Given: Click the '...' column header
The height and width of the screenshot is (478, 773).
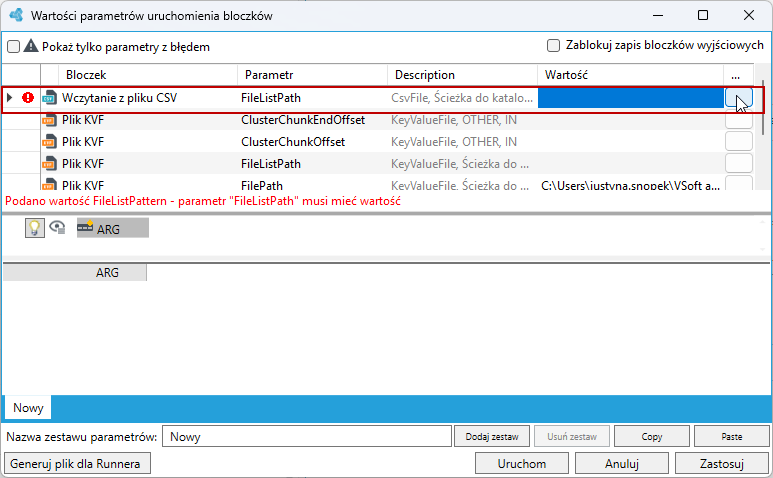Looking at the screenshot, I should (738, 75).
